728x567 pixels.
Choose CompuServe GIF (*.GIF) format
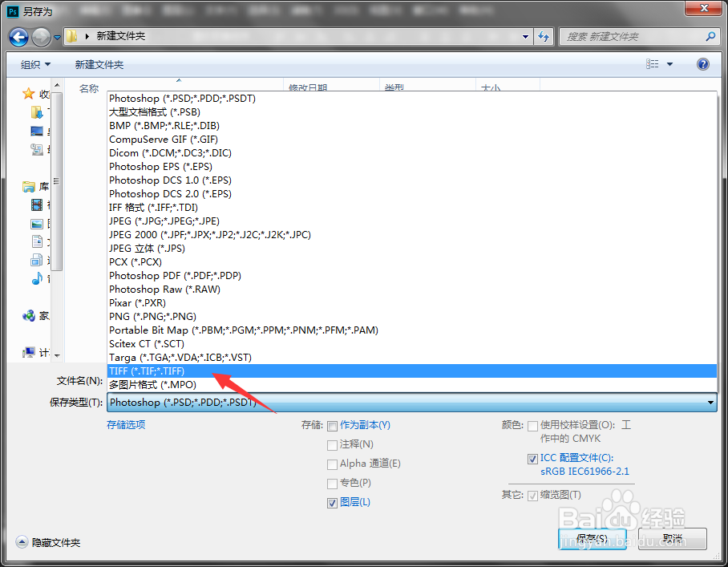(412, 140)
